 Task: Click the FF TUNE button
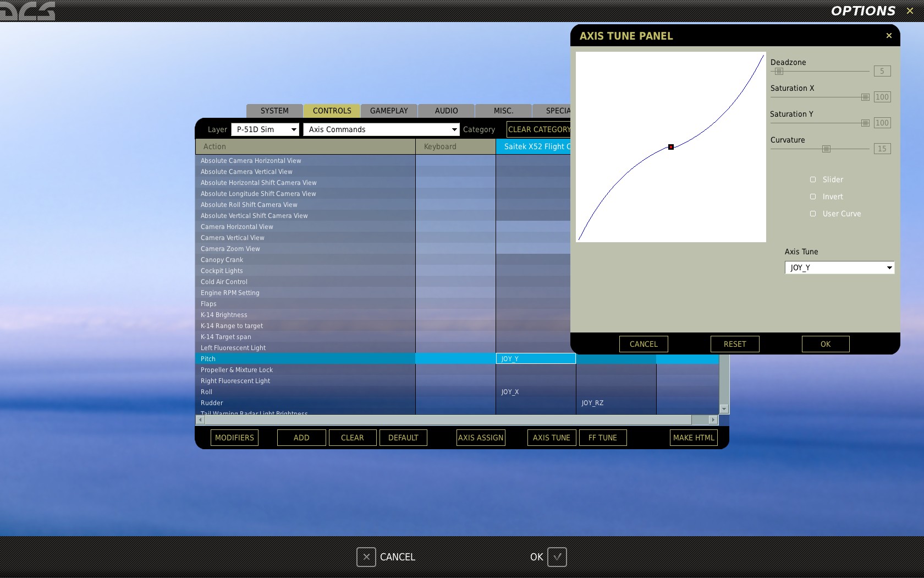point(603,438)
